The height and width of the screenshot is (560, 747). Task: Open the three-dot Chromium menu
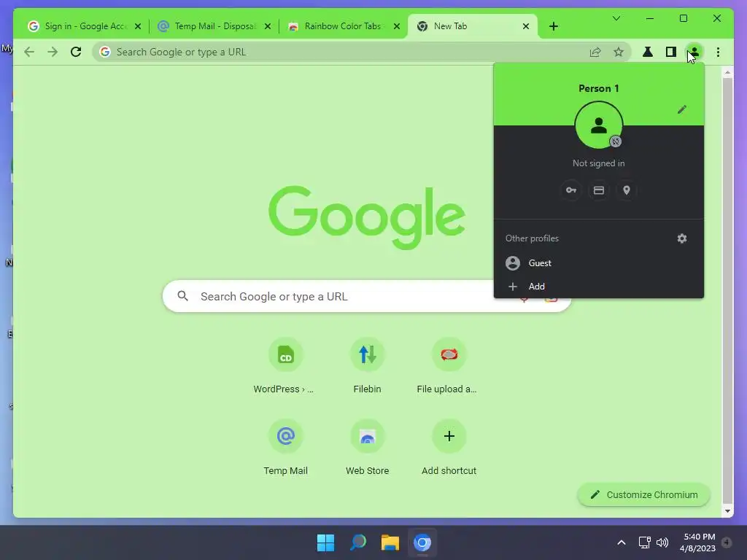pos(718,52)
